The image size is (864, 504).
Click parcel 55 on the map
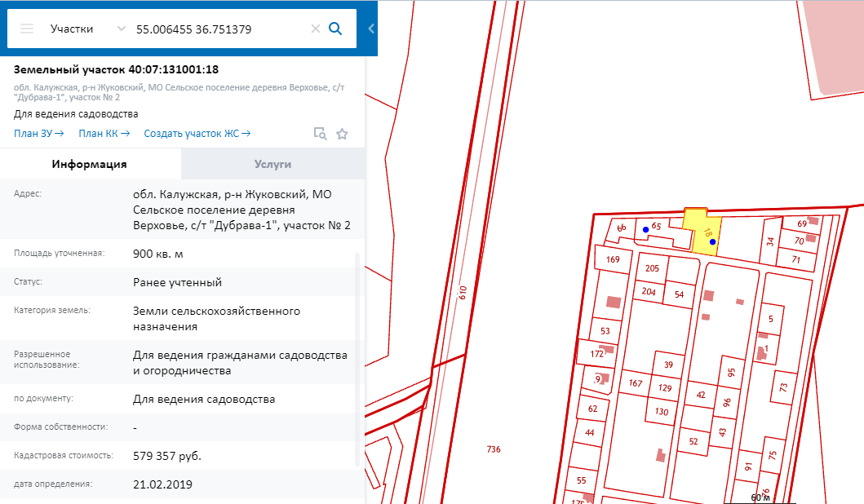[x=582, y=480]
